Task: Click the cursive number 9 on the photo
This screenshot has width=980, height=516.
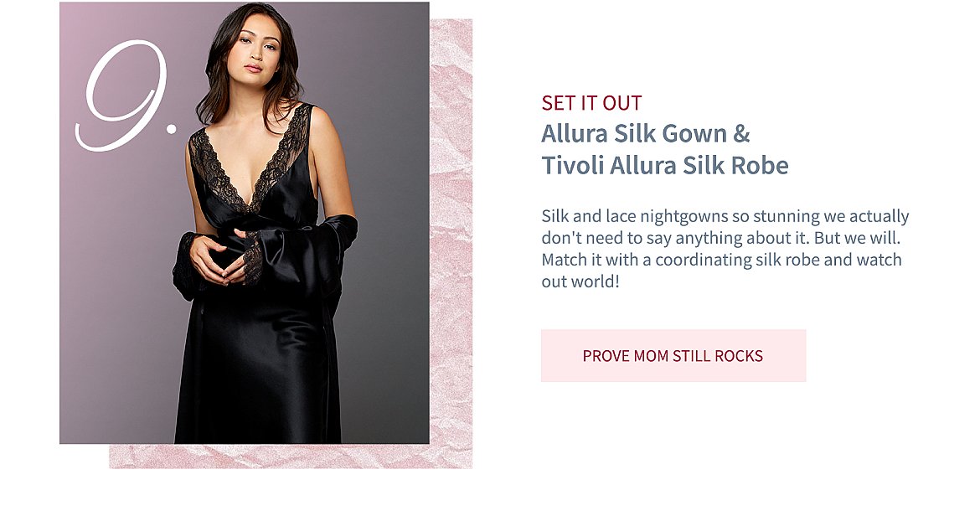Action: point(122,95)
